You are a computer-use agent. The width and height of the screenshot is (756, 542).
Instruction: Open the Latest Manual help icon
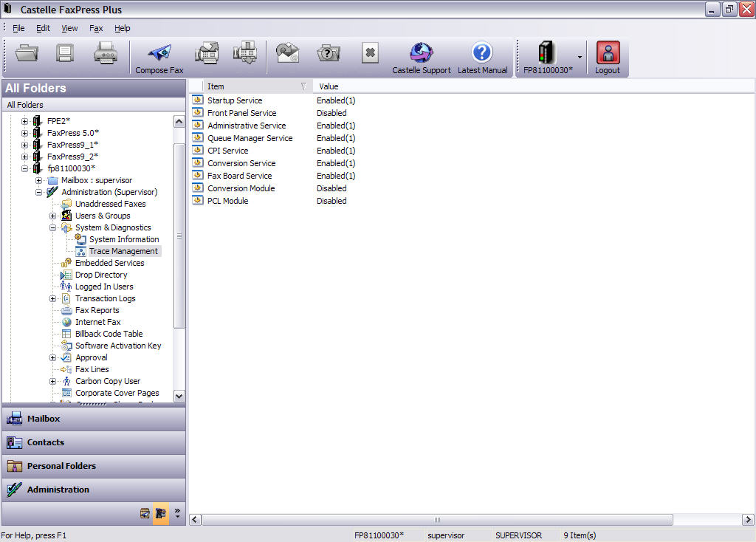(x=482, y=52)
